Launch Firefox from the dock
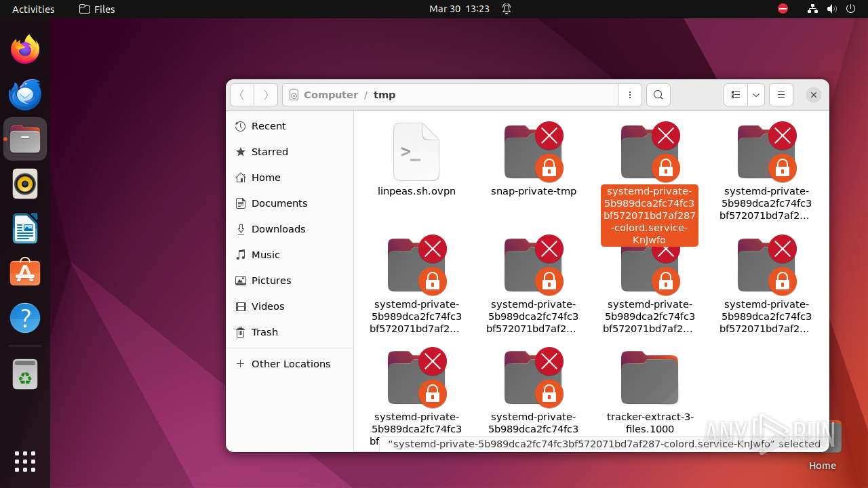 click(x=25, y=49)
